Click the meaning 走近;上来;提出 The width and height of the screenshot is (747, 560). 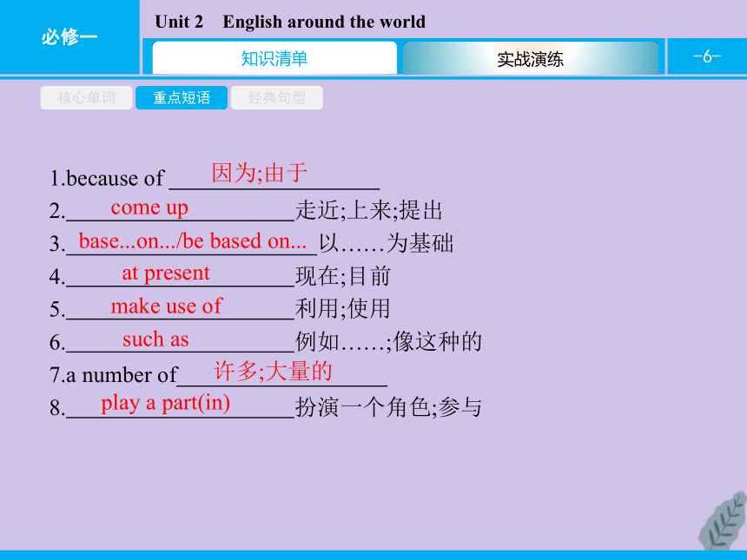click(x=369, y=210)
